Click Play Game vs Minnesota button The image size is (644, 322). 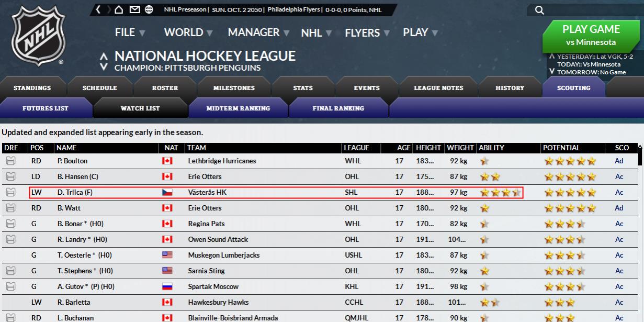591,36
